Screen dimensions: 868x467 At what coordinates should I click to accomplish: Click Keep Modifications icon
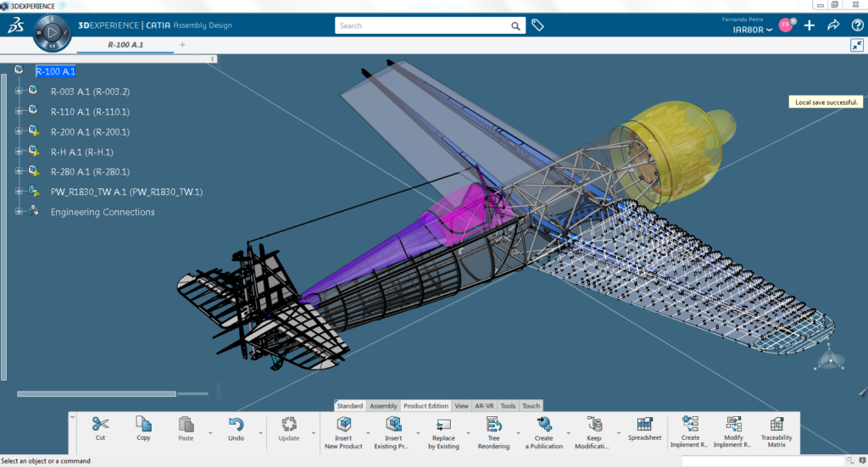(x=594, y=425)
